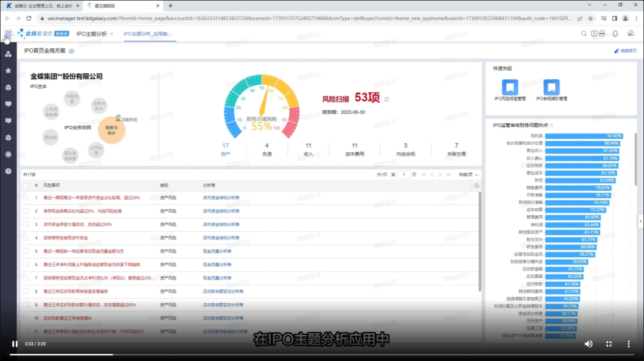Exit video fullscreen mode
Viewport: 644px width, 361px height.
point(609,344)
